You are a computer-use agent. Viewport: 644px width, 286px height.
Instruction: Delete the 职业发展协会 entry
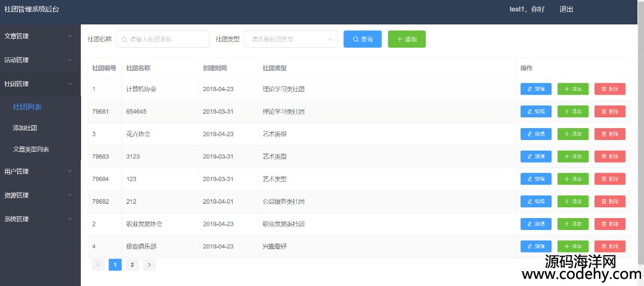pyautogui.click(x=609, y=224)
